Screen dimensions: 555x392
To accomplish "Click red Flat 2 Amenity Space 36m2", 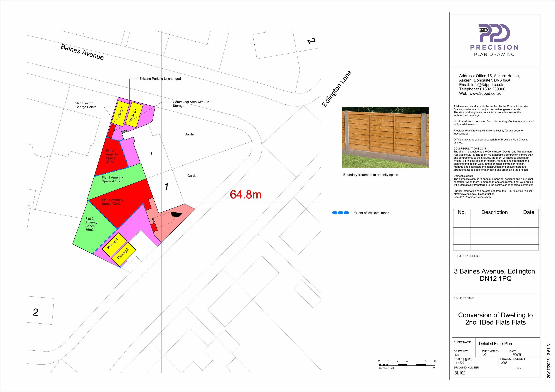I will pyautogui.click(x=112, y=156).
